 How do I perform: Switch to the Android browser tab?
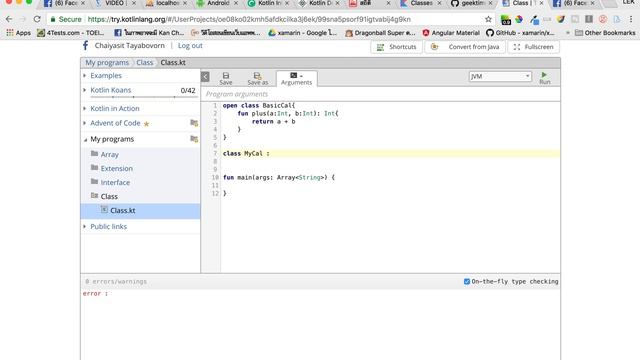(218, 3)
